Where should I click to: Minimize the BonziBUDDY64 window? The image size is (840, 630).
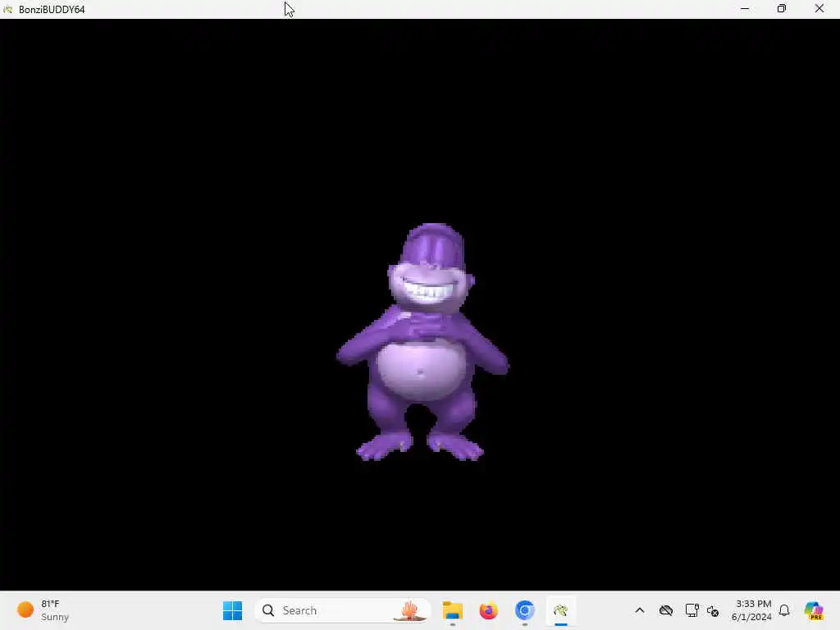coord(745,9)
